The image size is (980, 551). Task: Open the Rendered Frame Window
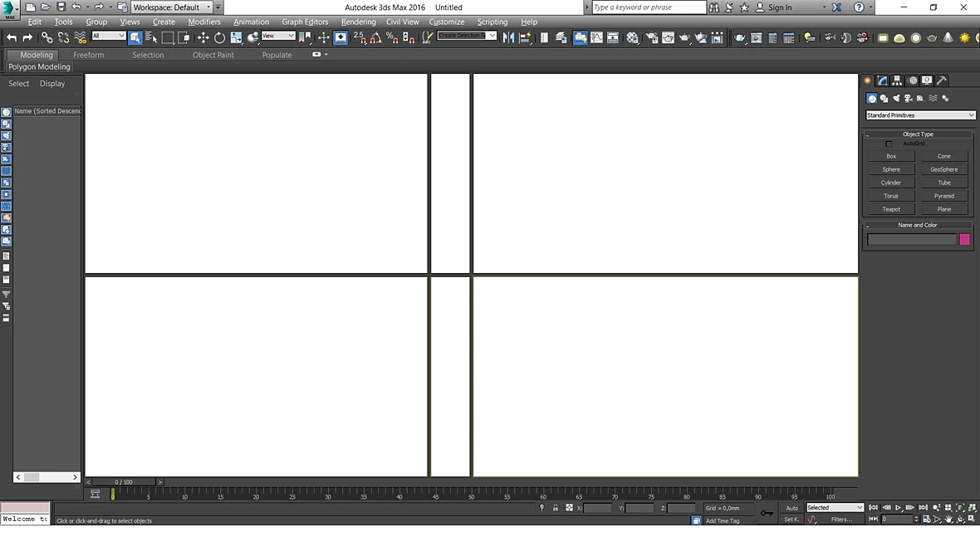668,38
